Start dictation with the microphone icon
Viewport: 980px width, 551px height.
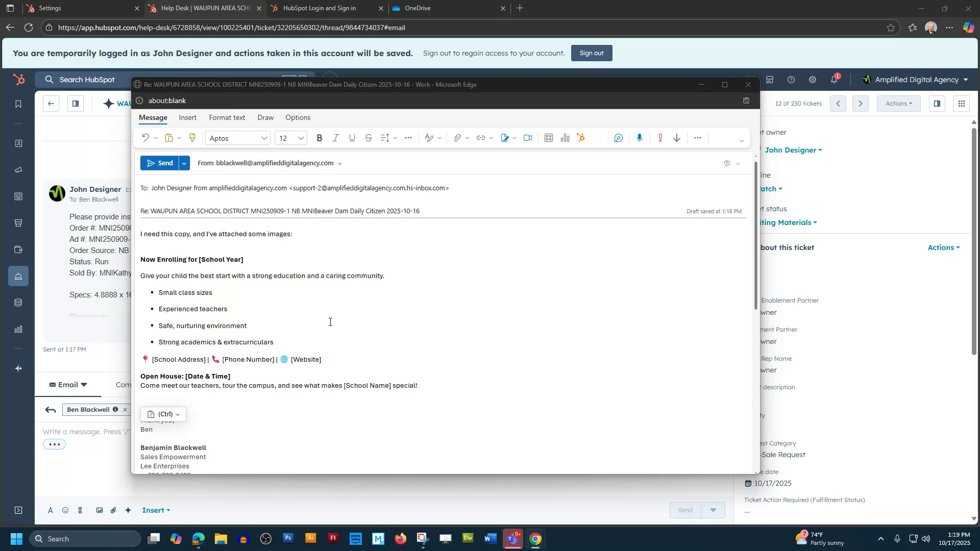pyautogui.click(x=639, y=138)
